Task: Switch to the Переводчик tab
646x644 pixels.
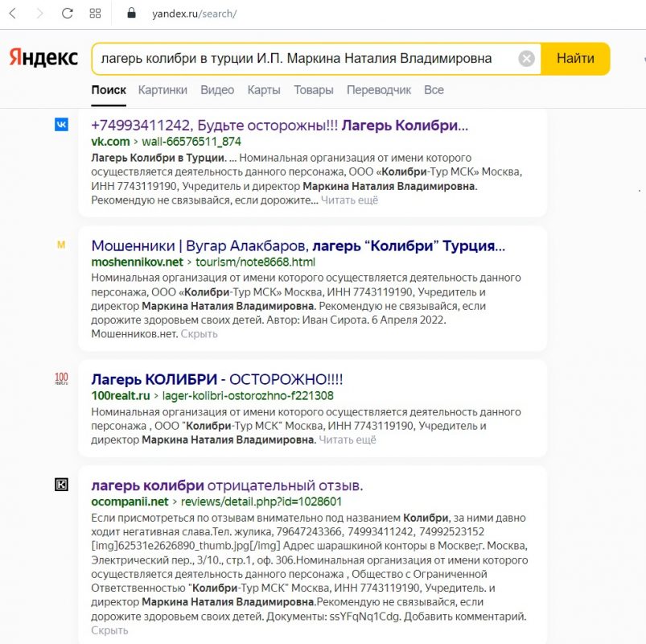Action: point(379,90)
